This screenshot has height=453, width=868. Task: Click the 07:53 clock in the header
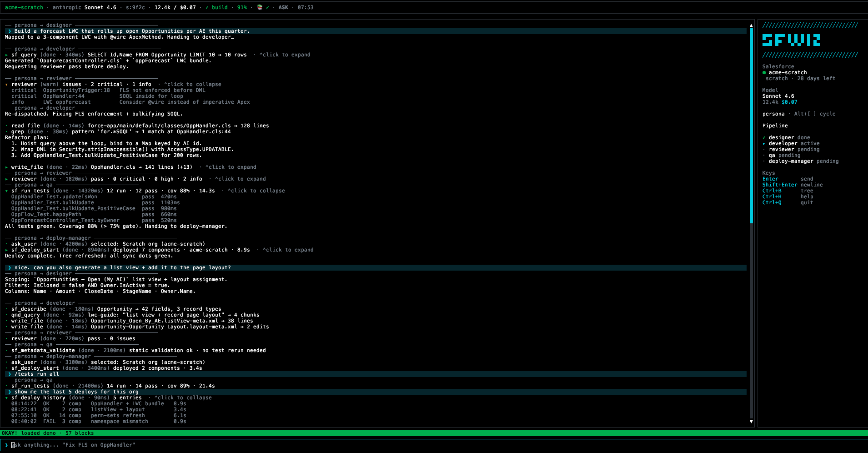[x=306, y=7]
